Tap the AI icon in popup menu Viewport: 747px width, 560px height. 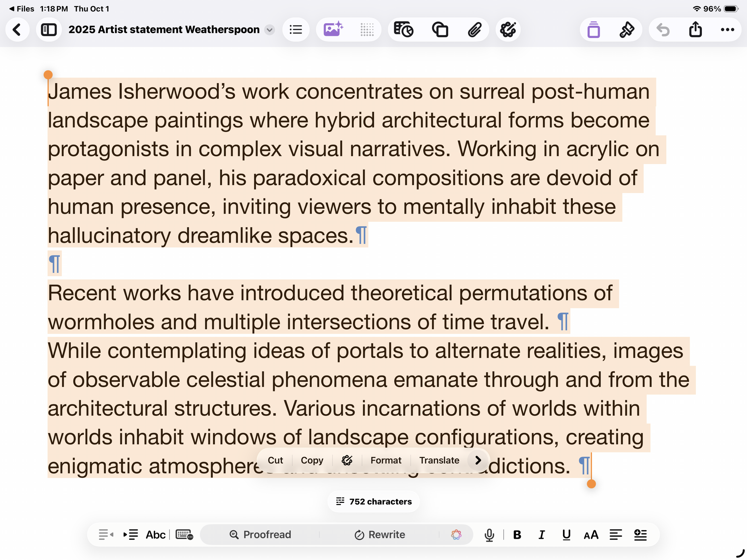pyautogui.click(x=347, y=460)
